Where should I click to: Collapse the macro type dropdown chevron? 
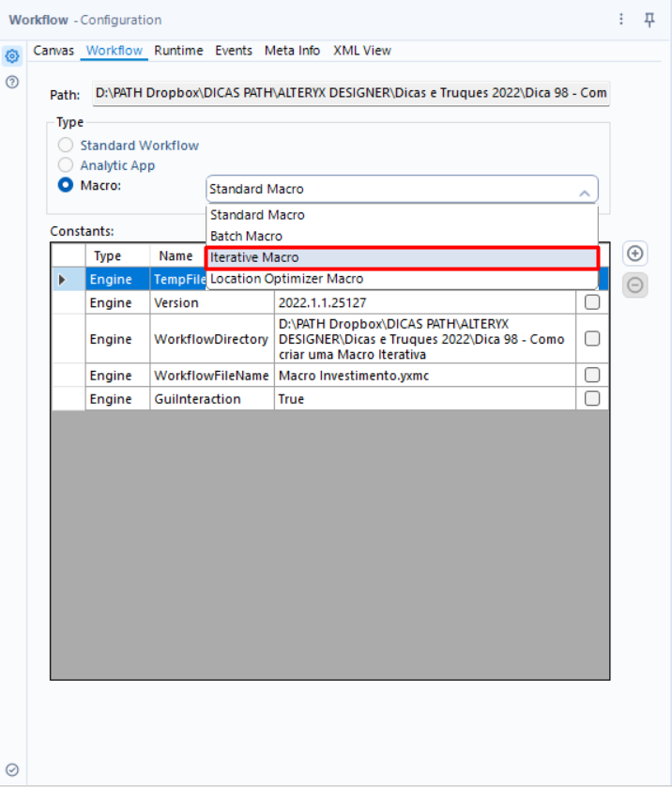pyautogui.click(x=584, y=193)
